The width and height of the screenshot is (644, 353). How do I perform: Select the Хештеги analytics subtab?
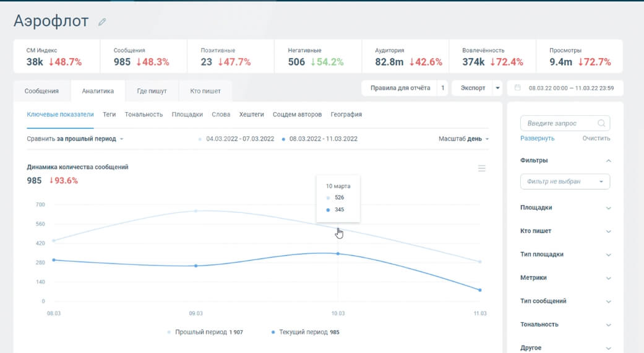(251, 115)
